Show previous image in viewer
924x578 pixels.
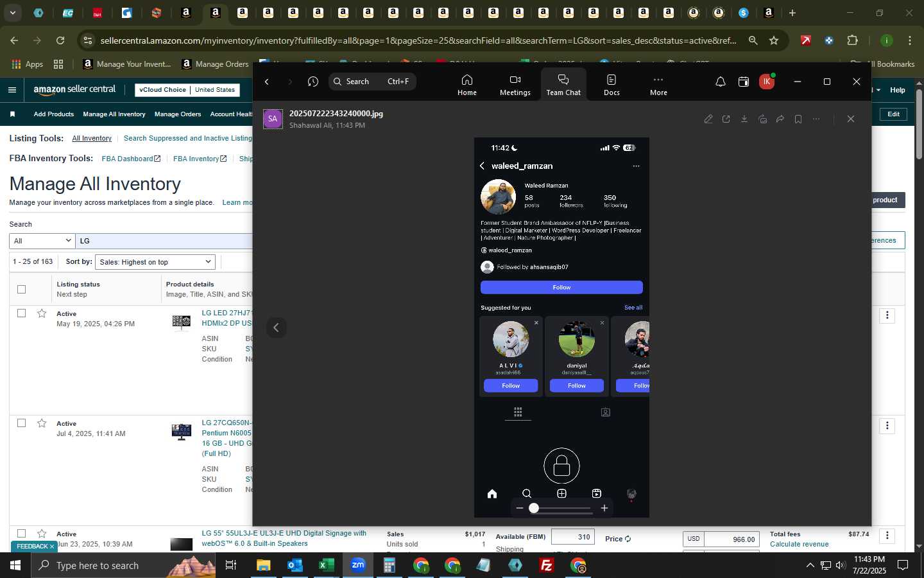click(277, 328)
